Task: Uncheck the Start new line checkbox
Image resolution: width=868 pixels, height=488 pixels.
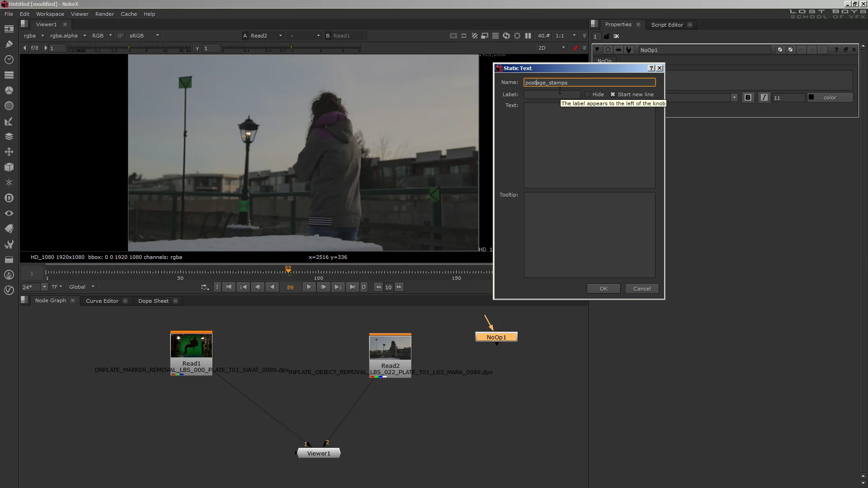Action: click(x=613, y=94)
